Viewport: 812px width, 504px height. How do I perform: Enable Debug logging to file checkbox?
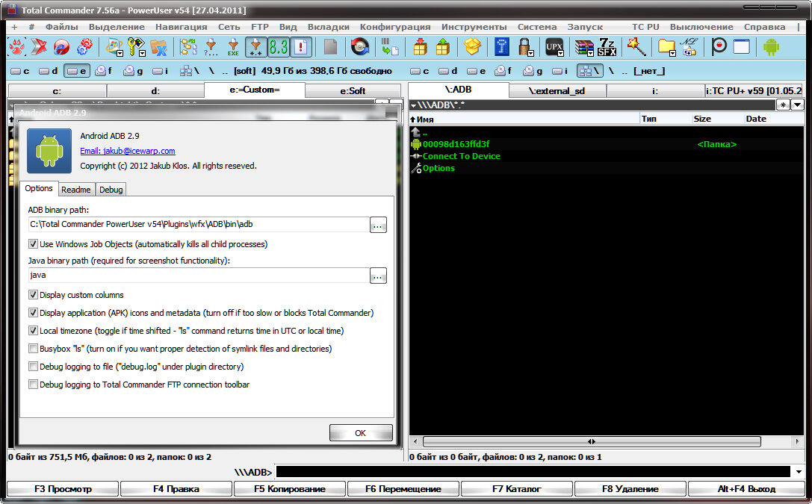coord(33,367)
